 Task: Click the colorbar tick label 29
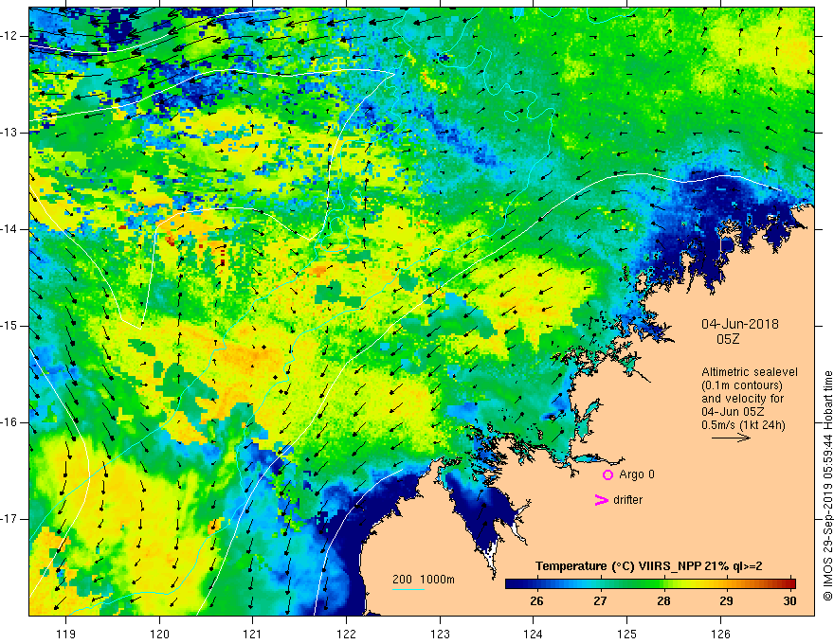pyautogui.click(x=727, y=601)
